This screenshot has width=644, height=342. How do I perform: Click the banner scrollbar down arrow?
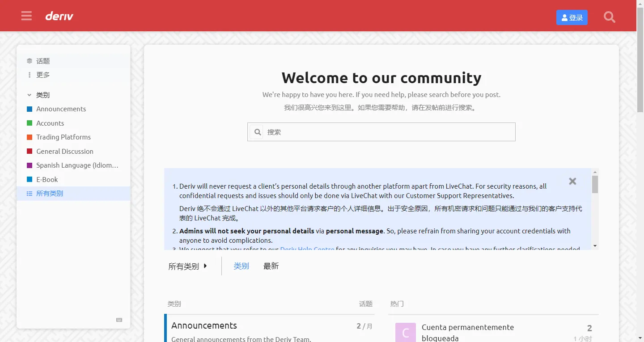[x=595, y=246]
